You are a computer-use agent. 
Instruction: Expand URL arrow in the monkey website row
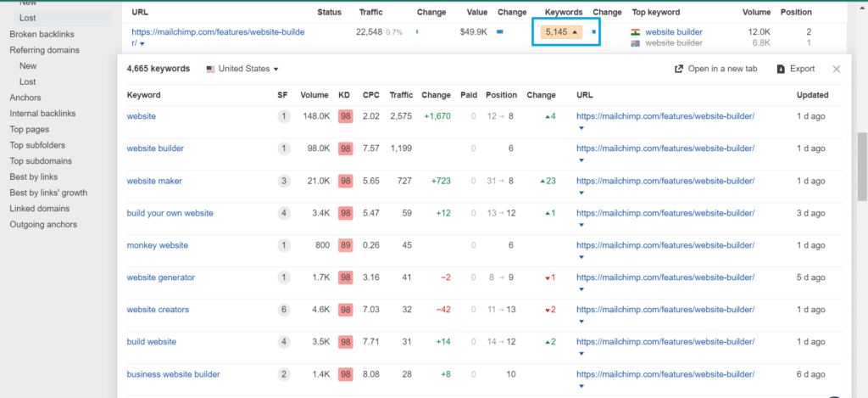(581, 256)
